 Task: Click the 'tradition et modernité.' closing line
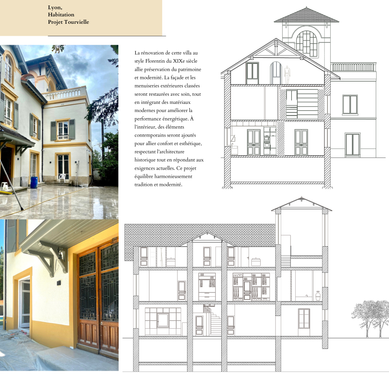(x=158, y=185)
